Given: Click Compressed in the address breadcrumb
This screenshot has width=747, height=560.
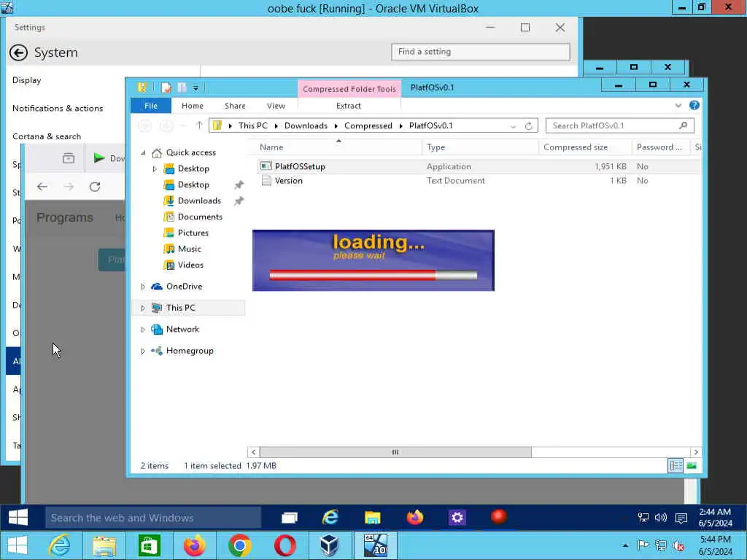Looking at the screenshot, I should click(368, 125).
